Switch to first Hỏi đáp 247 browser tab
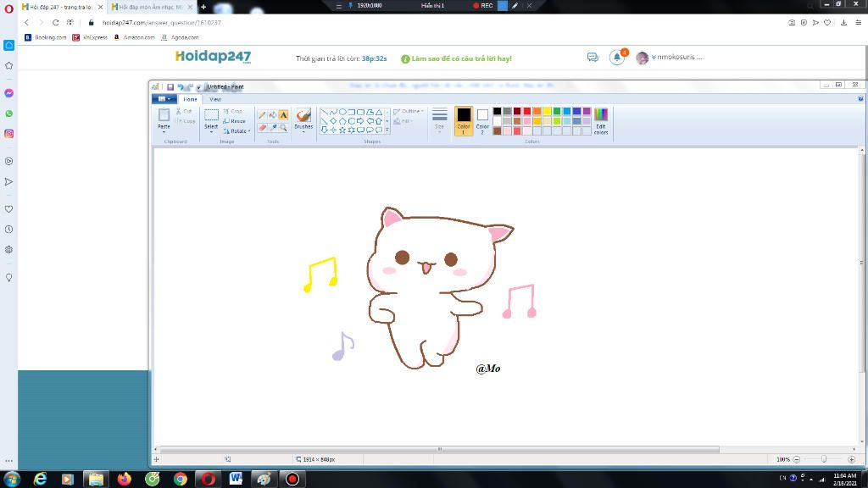The height and width of the screenshot is (488, 868). click(x=62, y=7)
